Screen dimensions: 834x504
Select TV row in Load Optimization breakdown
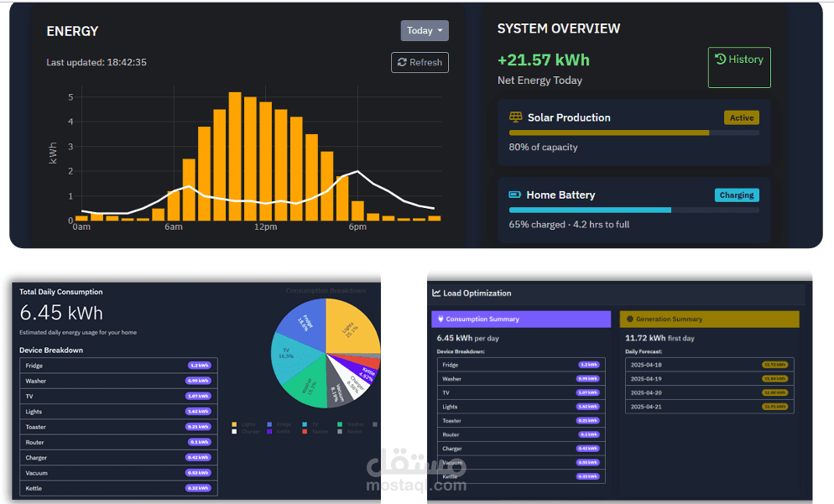pyautogui.click(x=521, y=392)
